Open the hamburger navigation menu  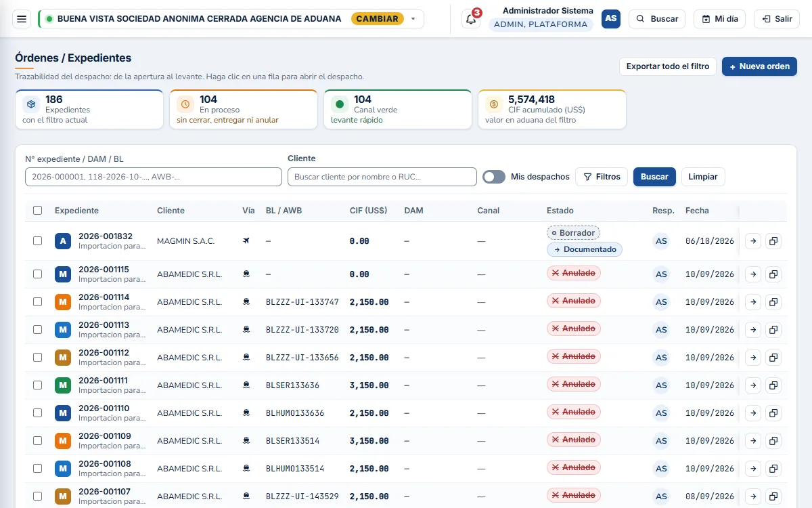[22, 19]
